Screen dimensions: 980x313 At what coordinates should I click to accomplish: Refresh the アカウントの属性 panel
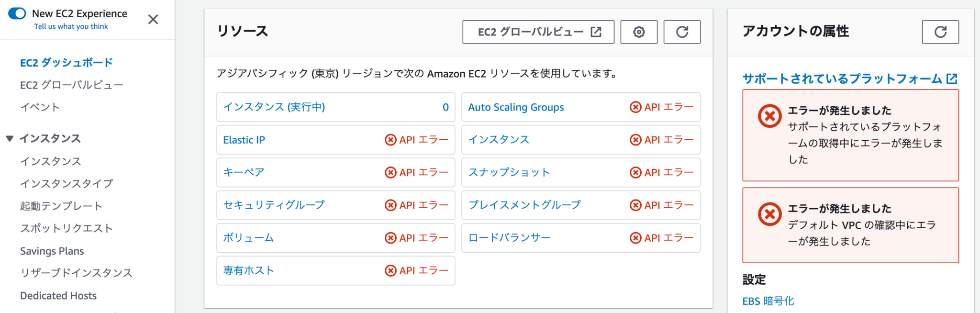coord(940,32)
